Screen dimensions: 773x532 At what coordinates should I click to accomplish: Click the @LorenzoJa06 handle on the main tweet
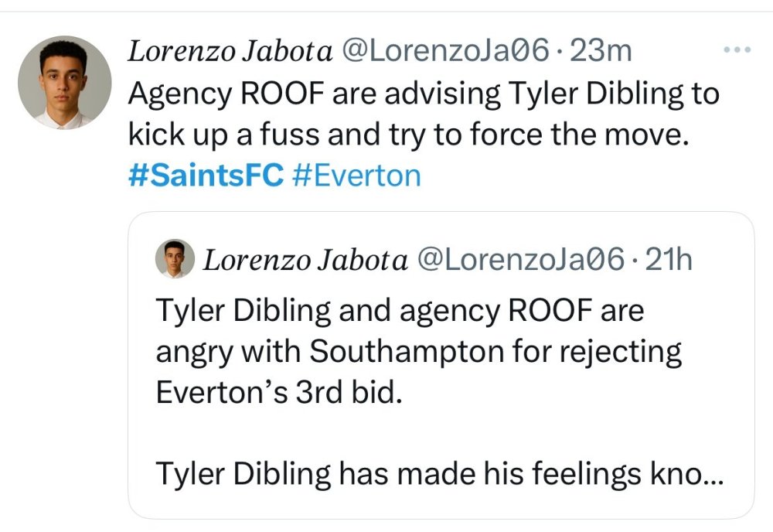(x=446, y=52)
